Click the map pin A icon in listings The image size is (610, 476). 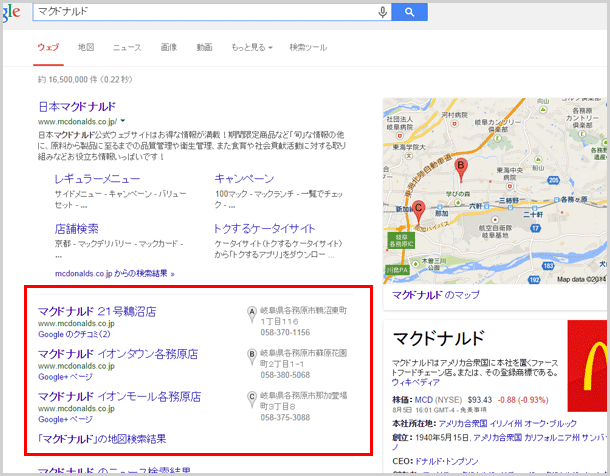coord(252,315)
